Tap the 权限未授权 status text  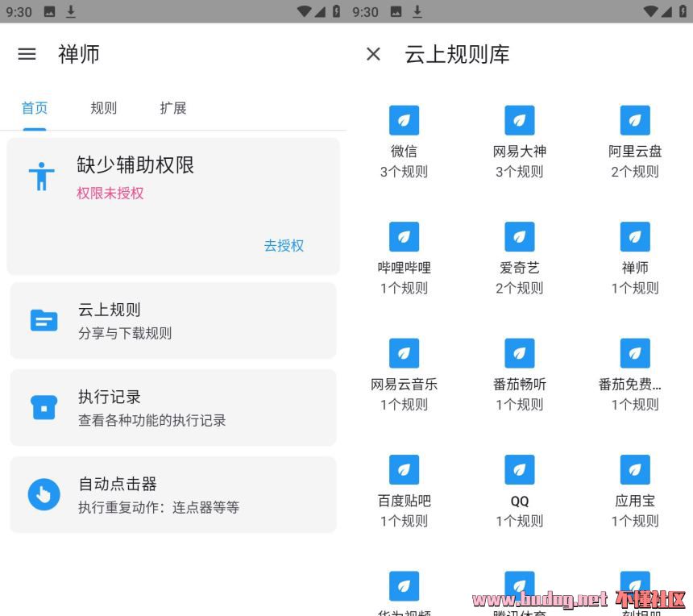110,194
